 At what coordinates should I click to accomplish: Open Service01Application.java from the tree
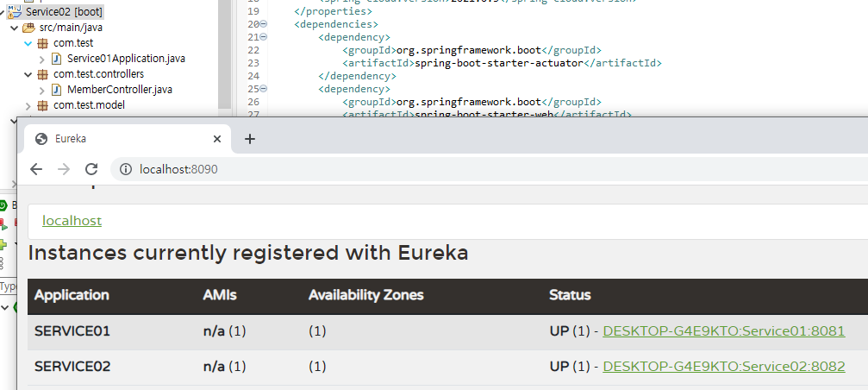(x=126, y=58)
